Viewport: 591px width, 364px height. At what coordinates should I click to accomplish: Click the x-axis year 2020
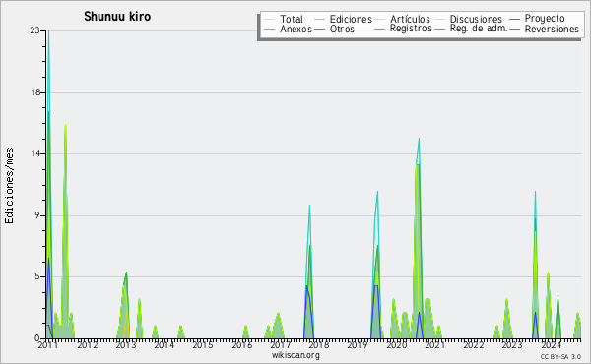396,345
